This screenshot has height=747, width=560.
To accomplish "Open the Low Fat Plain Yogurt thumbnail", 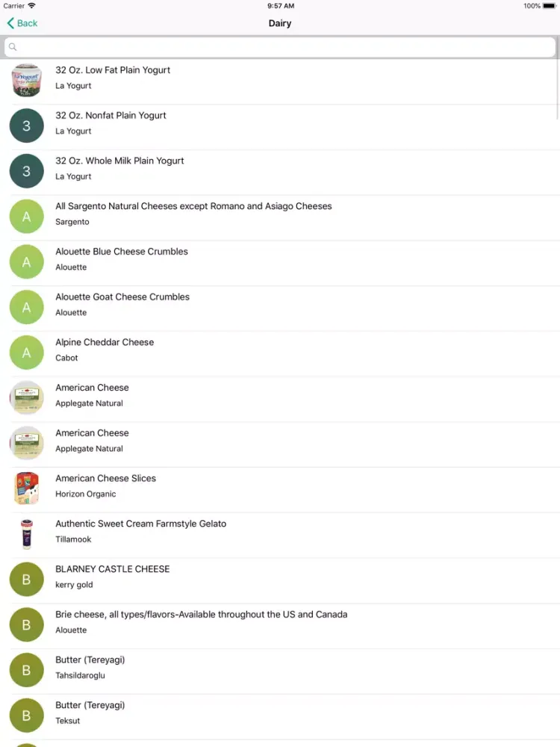I will pos(27,80).
